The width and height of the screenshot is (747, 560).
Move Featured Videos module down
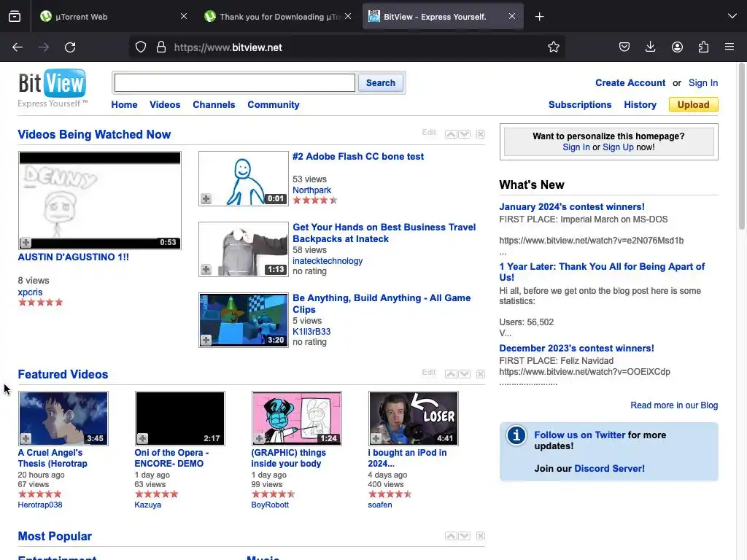[465, 374]
